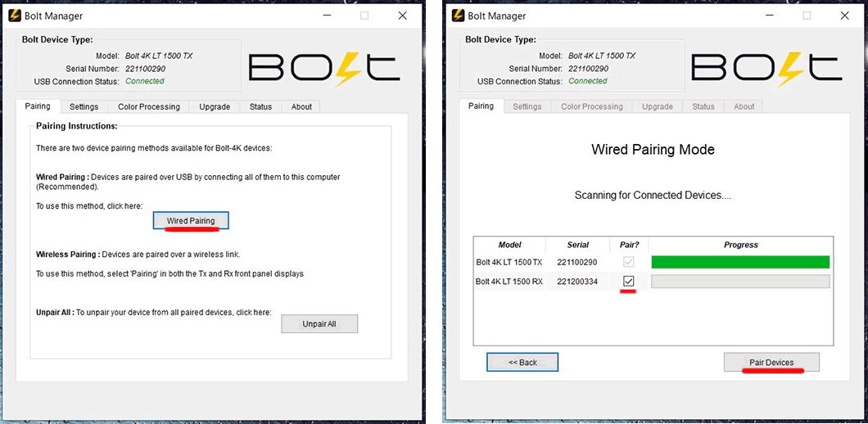Click green progress bar of TX device
This screenshot has height=424, width=868.
coord(741,262)
